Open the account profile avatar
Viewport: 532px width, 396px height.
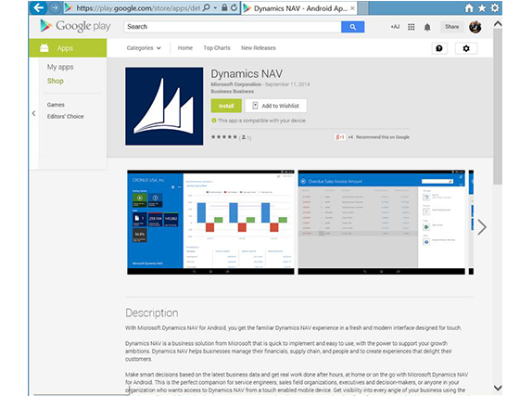click(475, 27)
